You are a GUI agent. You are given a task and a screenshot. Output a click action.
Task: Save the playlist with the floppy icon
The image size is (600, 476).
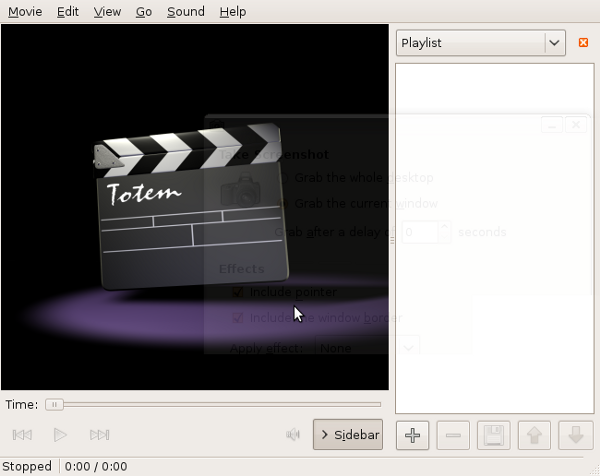[493, 435]
